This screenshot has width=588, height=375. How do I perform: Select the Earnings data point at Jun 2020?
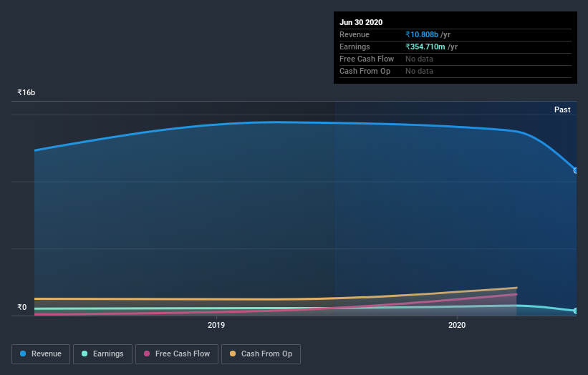pyautogui.click(x=576, y=311)
